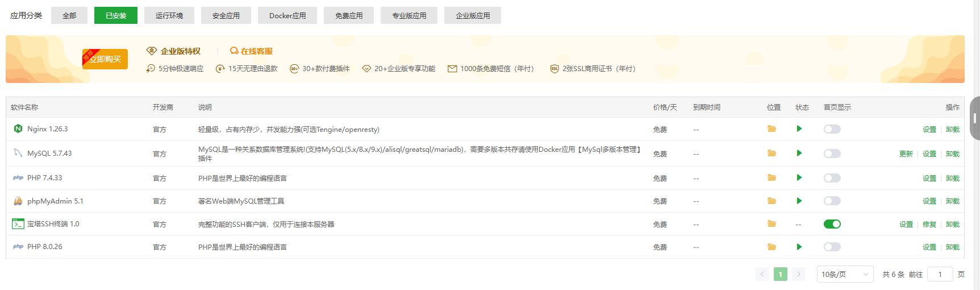Click the PHP 8.0.26 status play icon
The image size is (980, 290).
coord(799,247)
